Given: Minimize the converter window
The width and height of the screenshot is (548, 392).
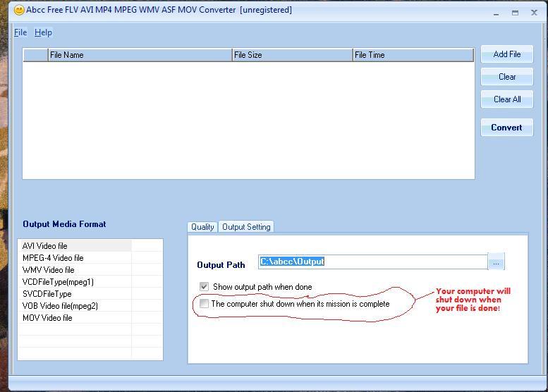Looking at the screenshot, I should 497,13.
